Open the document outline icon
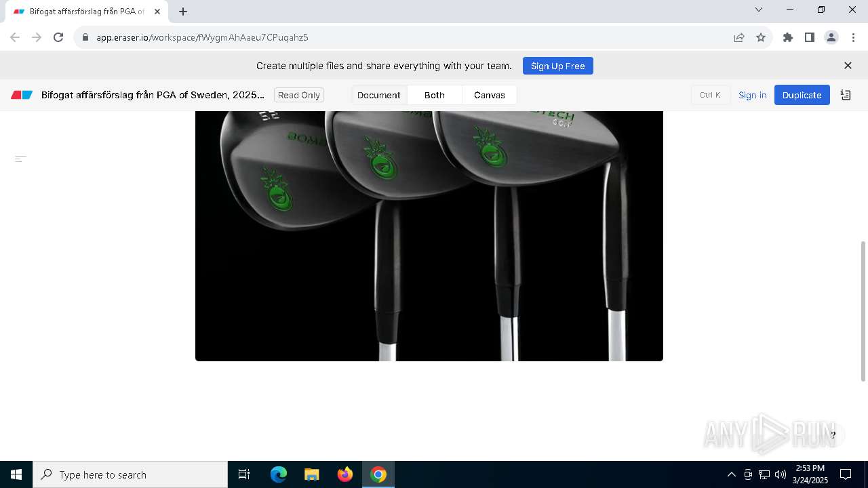Viewport: 868px width, 488px height. click(21, 159)
